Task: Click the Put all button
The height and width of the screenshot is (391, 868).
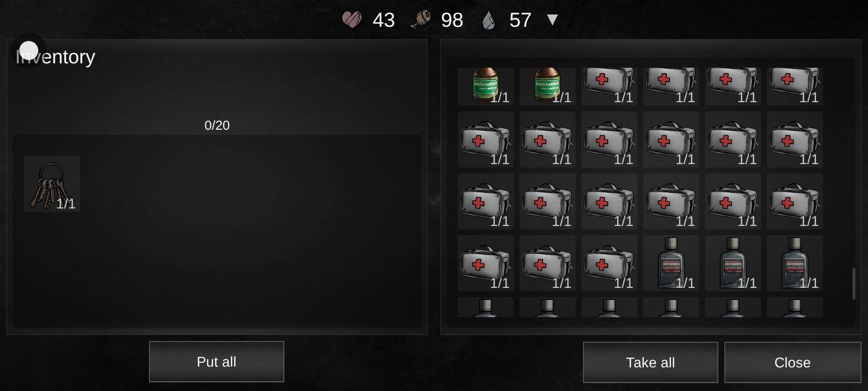Action: tap(216, 362)
